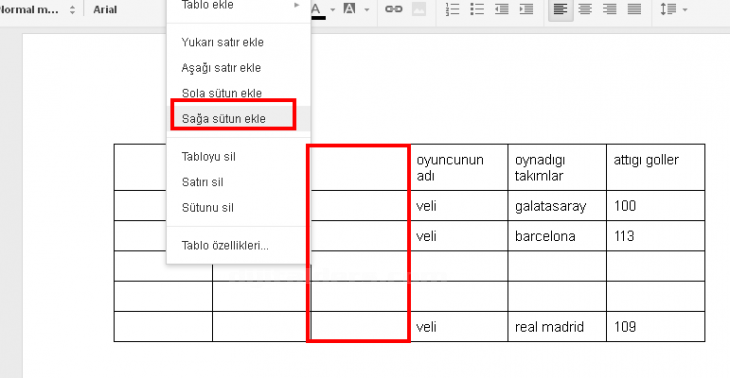The image size is (730, 378).
Task: Apply numbered list formatting
Action: tap(453, 9)
